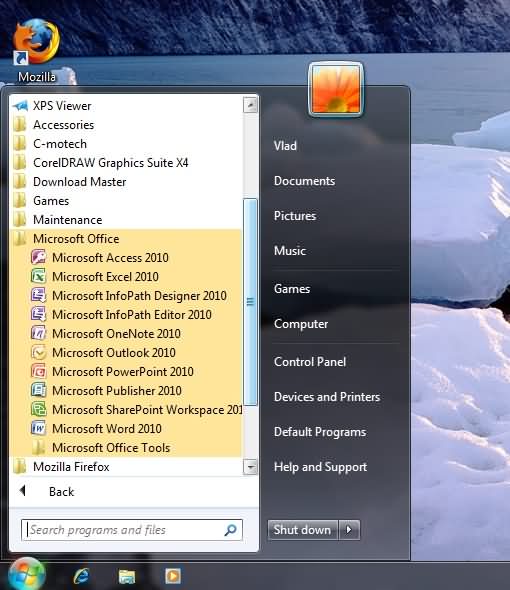This screenshot has width=510, height=590.
Task: Expand the Download Master group label
Action: coord(79,182)
